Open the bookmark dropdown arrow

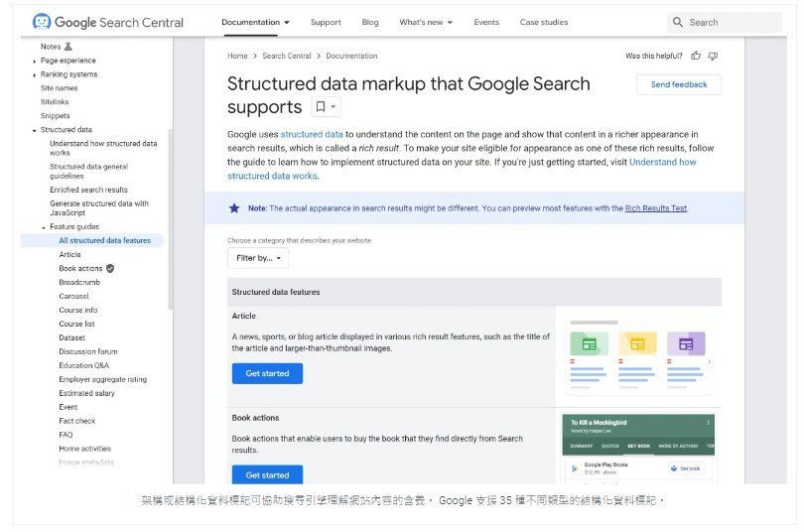[x=334, y=106]
